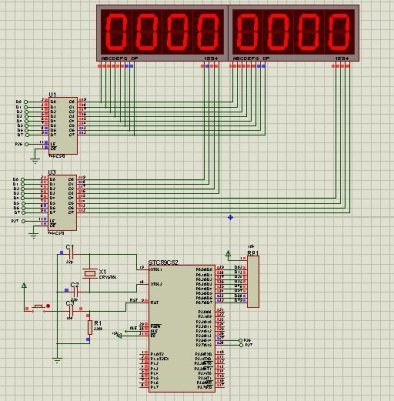The width and height of the screenshot is (394, 401).
Task: Select capacitor C3 beside the reset button
Action: (70, 311)
